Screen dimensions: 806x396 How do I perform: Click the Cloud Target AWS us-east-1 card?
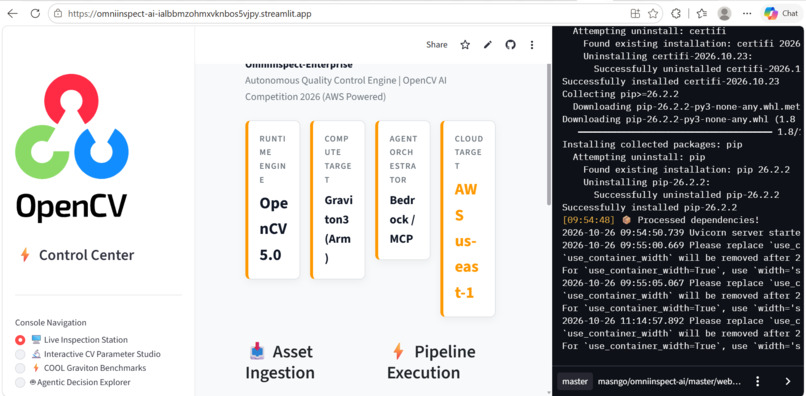click(x=468, y=219)
